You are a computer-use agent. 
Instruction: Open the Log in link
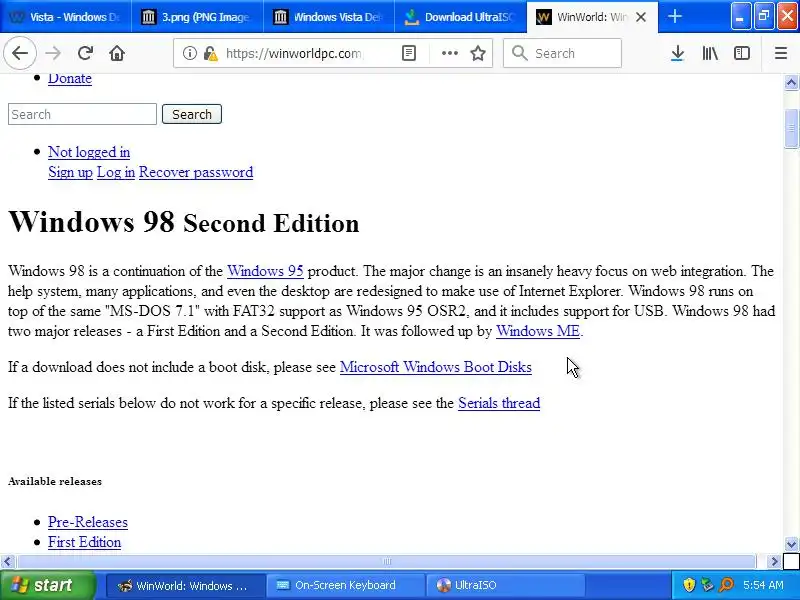[116, 172]
